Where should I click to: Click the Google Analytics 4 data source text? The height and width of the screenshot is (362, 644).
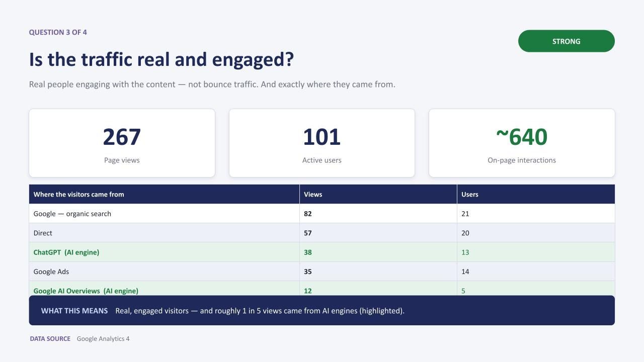[x=103, y=339]
